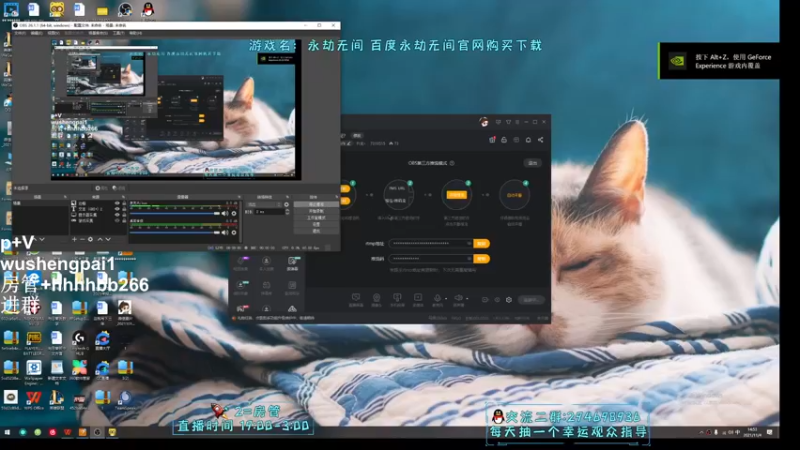Launch WPS Office from the desktop

point(34,397)
